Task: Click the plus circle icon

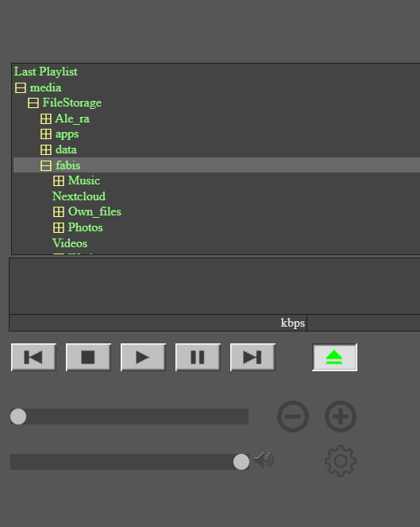Action: click(341, 417)
